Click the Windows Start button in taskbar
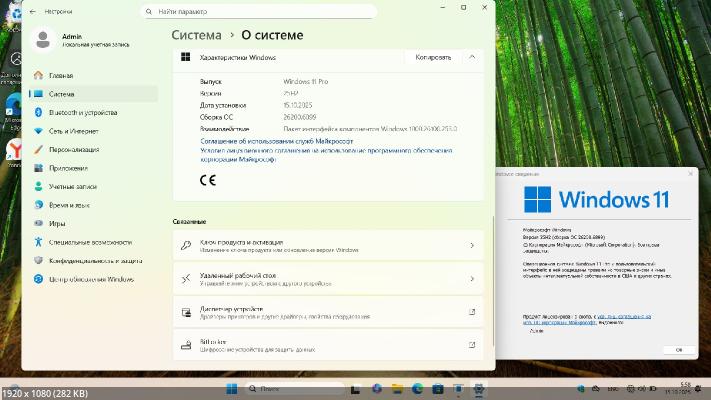 233,388
